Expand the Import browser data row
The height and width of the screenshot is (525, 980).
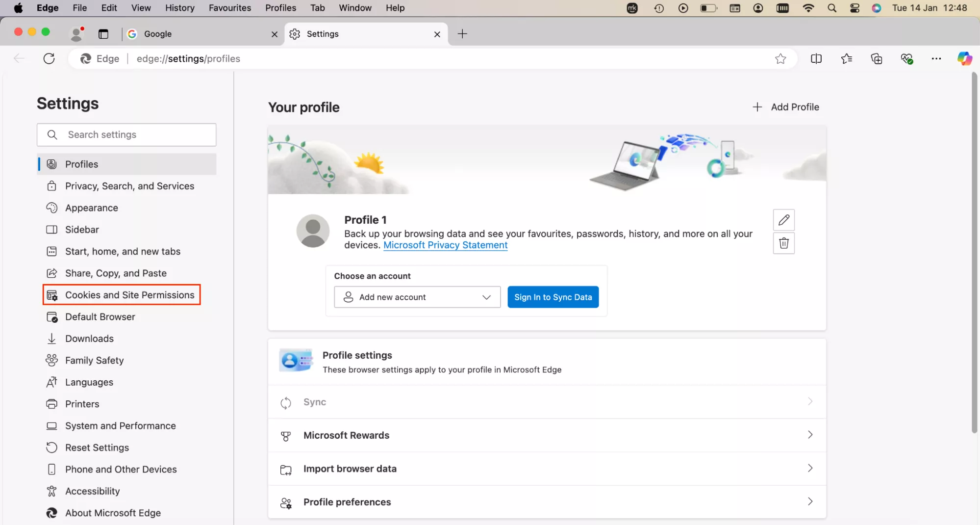547,469
